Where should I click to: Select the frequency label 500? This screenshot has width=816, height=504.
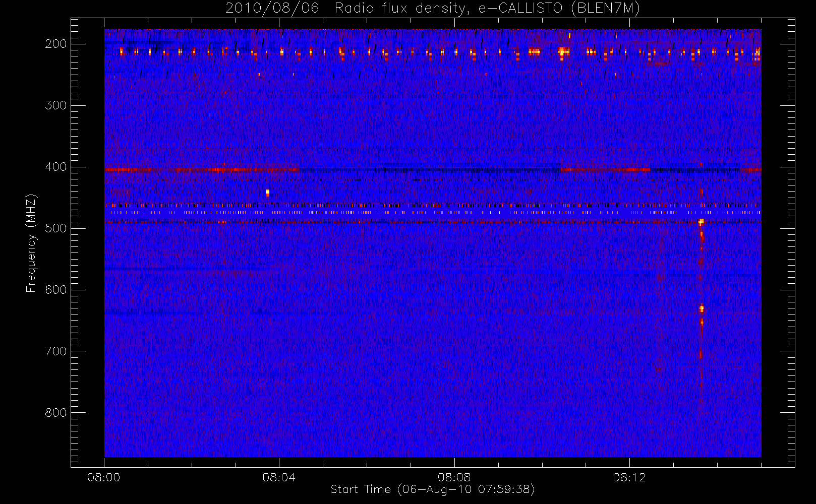(x=55, y=228)
